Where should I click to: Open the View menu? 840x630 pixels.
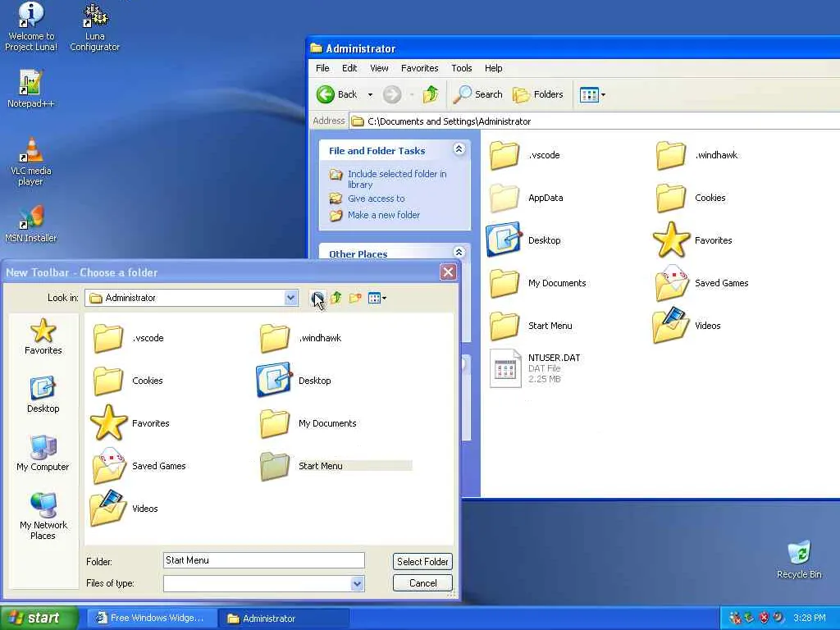(x=379, y=68)
